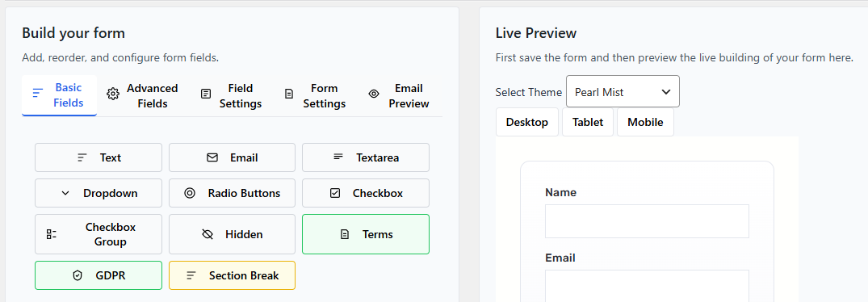868x302 pixels.
Task: Click the Checkbox Group list icon
Action: [x=52, y=234]
